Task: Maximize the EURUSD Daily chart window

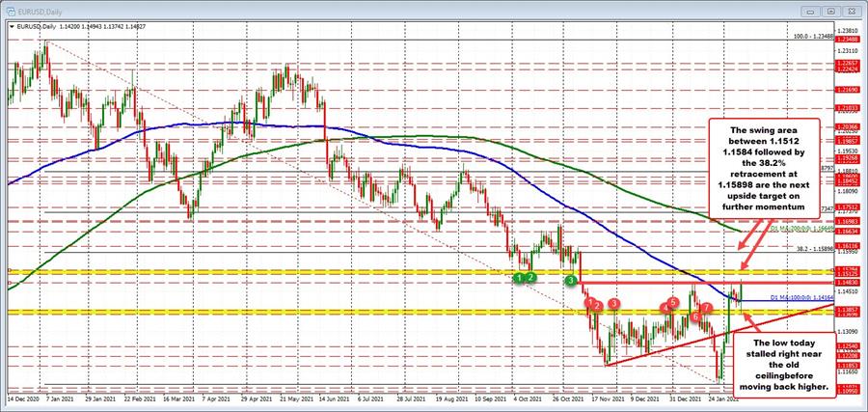Action: pyautogui.click(x=831, y=11)
